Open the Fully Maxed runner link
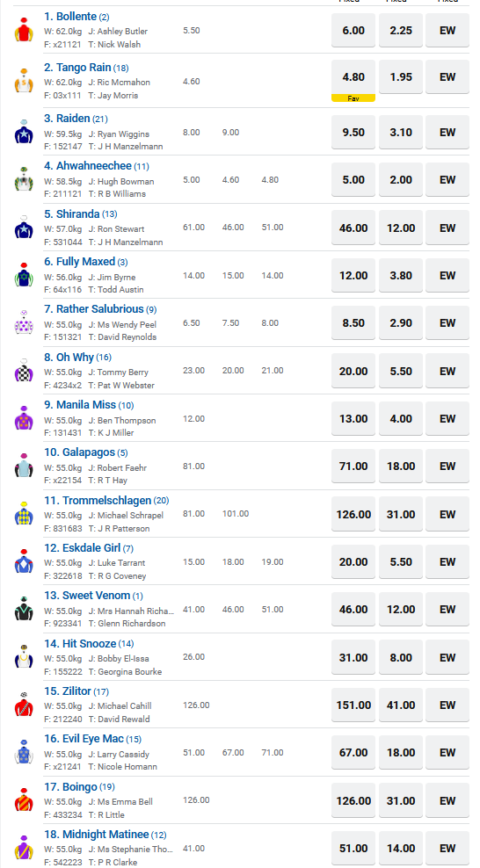 pyautogui.click(x=80, y=262)
